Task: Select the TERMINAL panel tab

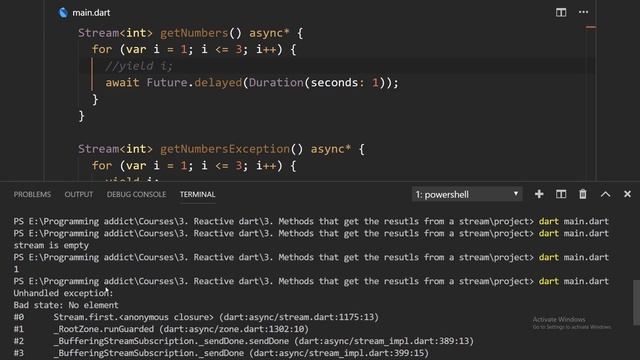Action: pos(198,194)
